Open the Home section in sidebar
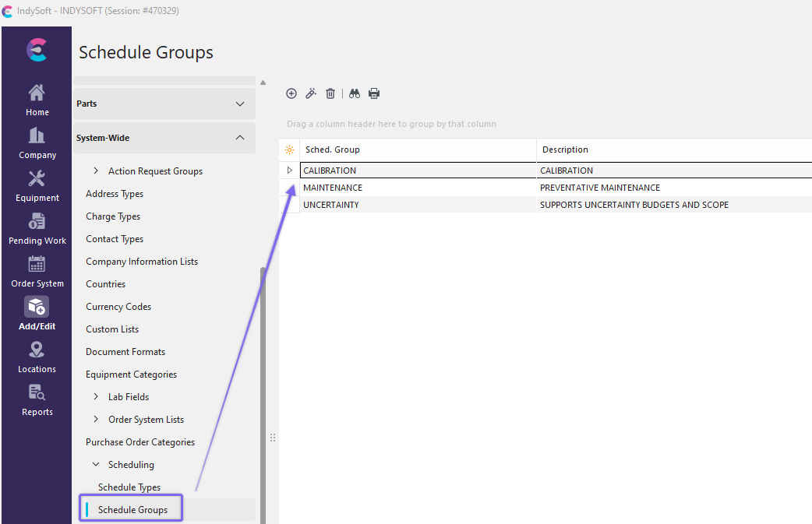Viewport: 812px width, 524px height. pyautogui.click(x=37, y=100)
